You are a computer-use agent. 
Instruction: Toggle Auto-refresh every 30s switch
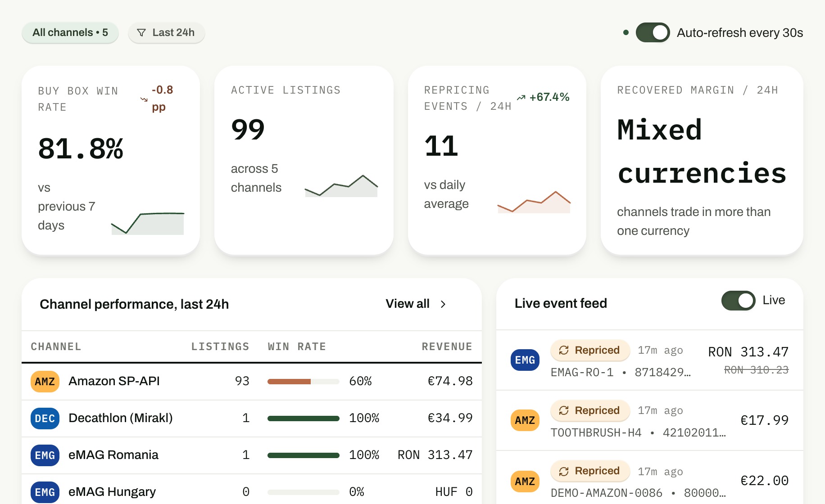click(x=653, y=32)
